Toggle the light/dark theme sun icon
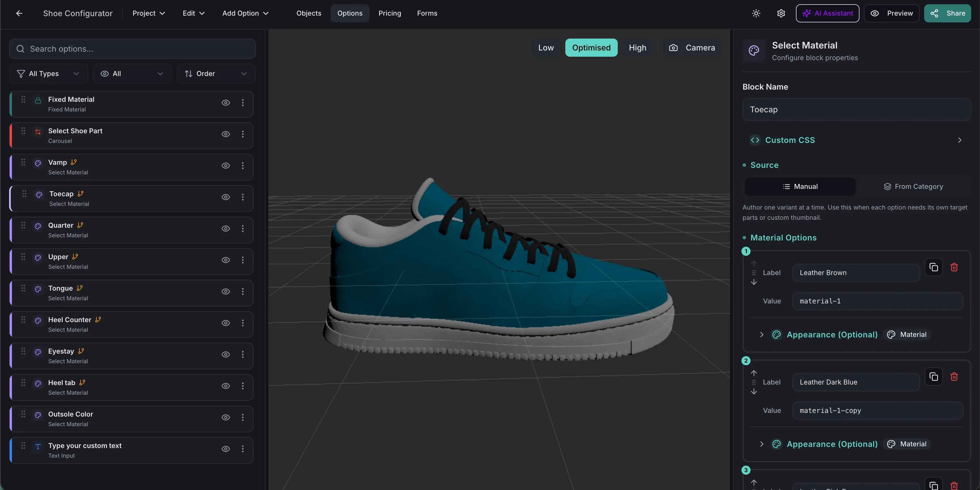This screenshot has width=980, height=490. (x=756, y=13)
